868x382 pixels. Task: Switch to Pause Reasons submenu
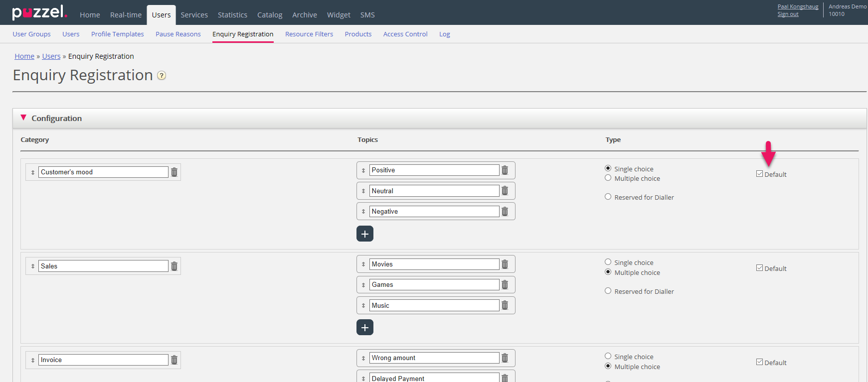[x=178, y=34]
